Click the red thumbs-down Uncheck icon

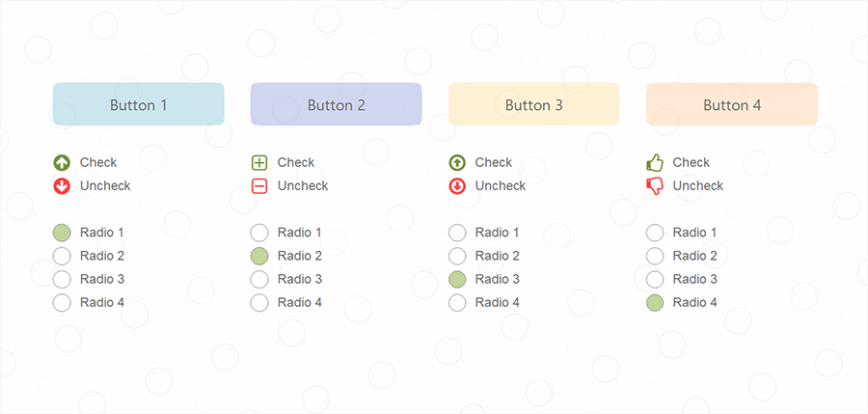coord(654,186)
